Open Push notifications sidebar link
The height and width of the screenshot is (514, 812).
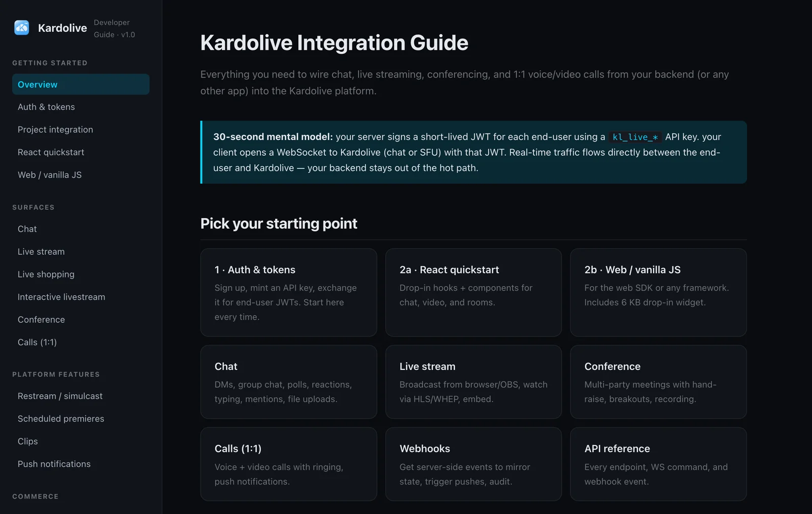[x=81, y=464]
